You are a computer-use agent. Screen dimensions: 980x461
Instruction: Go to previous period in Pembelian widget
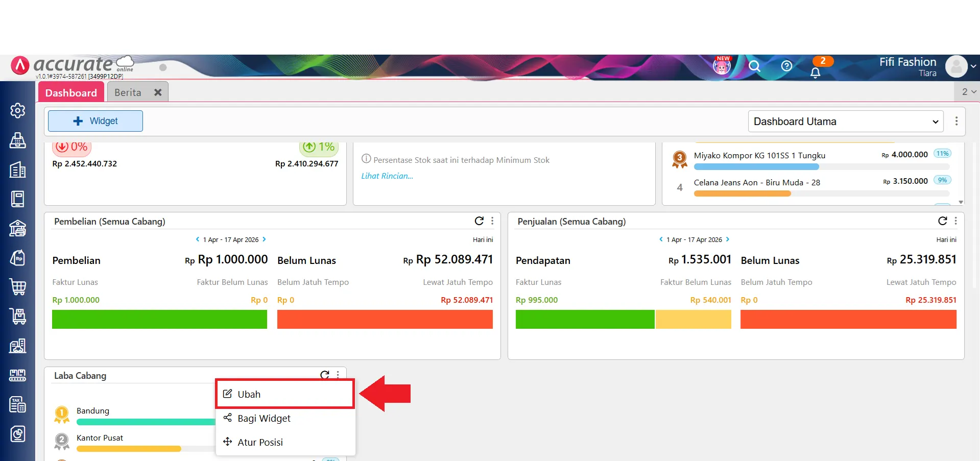click(x=198, y=239)
